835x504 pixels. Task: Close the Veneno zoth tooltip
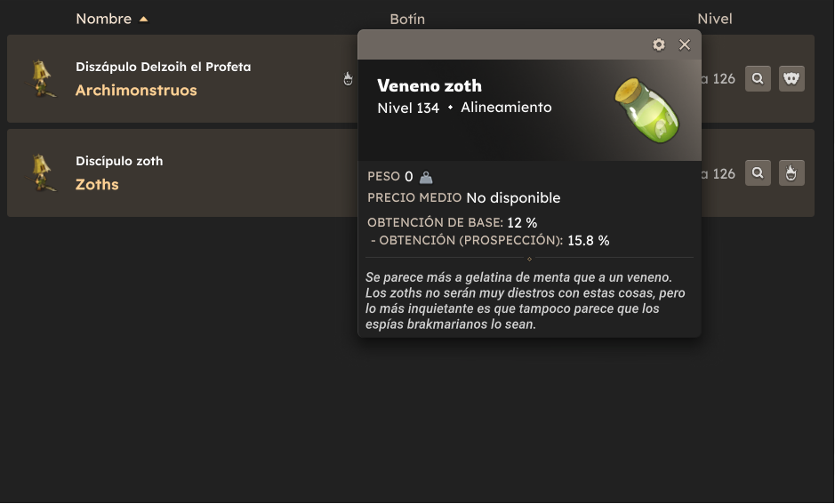pos(685,44)
